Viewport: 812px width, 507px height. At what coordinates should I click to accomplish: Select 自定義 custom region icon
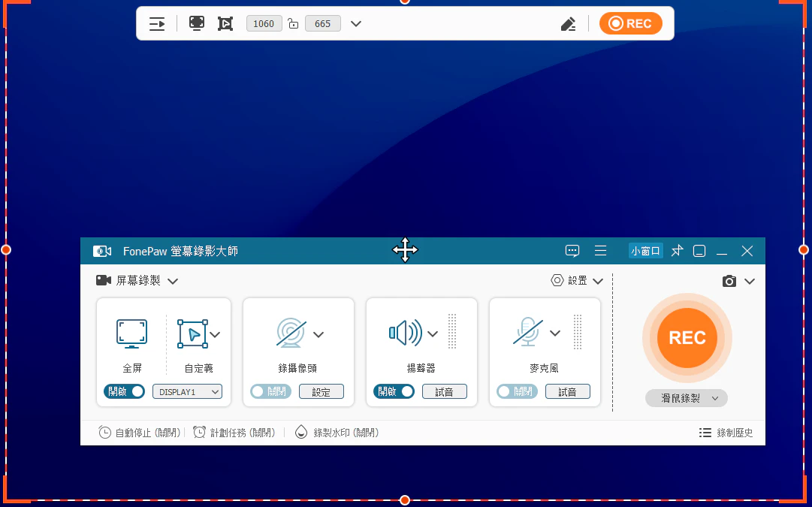coord(192,334)
